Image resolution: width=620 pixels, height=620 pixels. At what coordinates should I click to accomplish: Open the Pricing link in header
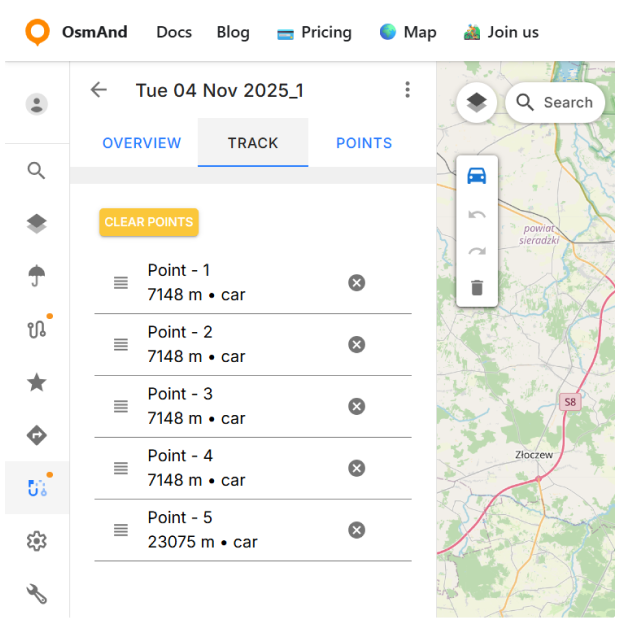(x=314, y=32)
